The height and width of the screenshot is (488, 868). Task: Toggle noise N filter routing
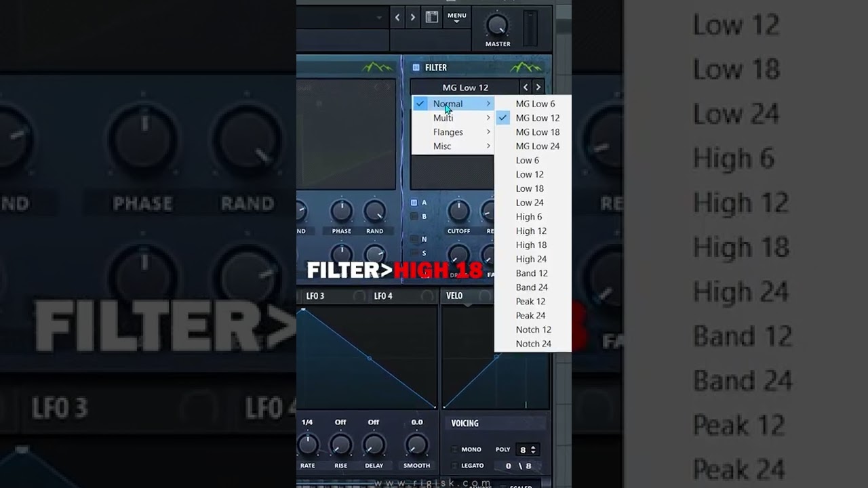click(x=414, y=239)
